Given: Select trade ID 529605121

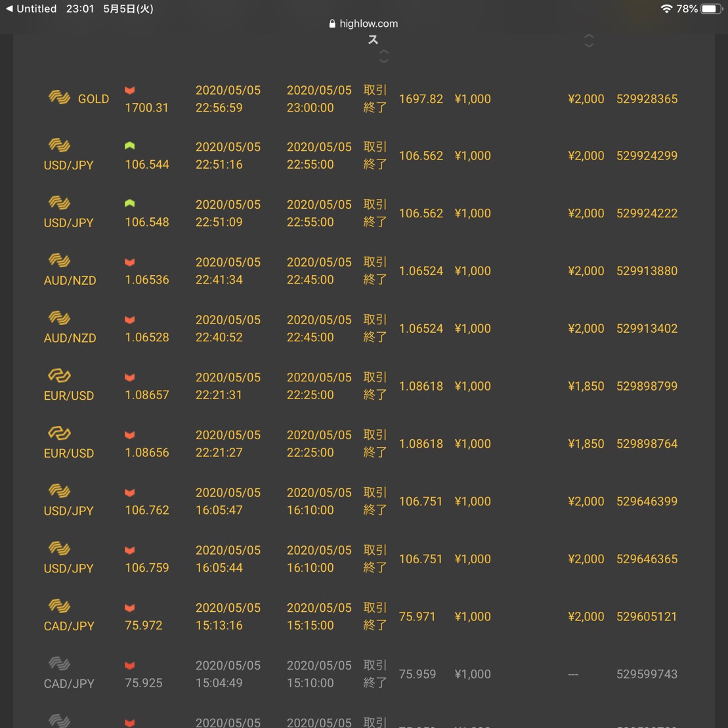Looking at the screenshot, I should [647, 616].
